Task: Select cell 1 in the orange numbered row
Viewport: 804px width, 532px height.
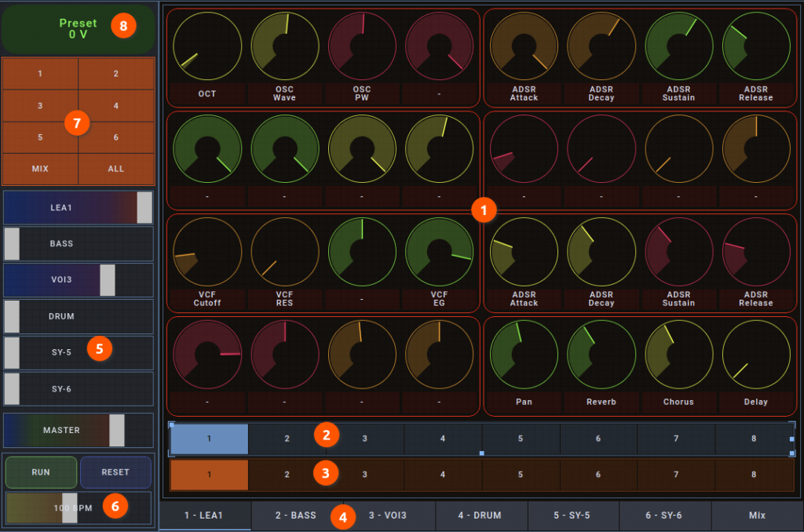Action: click(209, 475)
